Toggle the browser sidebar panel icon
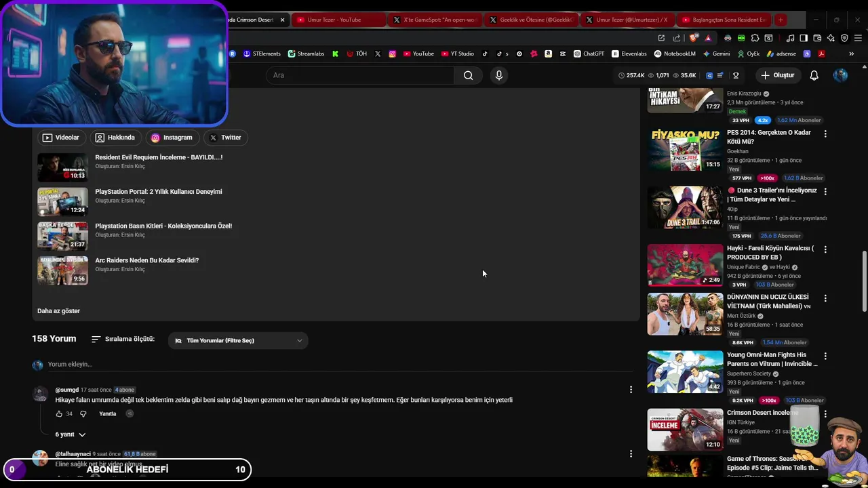 [804, 38]
